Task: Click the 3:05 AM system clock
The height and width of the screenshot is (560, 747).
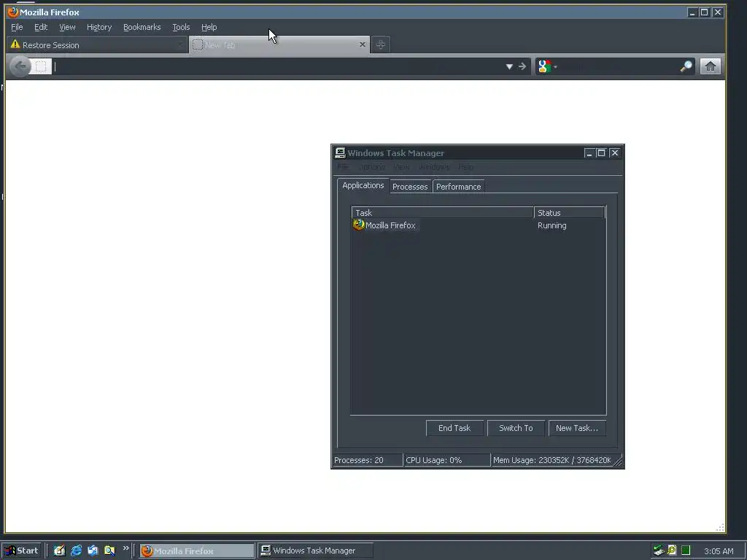Action: point(719,551)
